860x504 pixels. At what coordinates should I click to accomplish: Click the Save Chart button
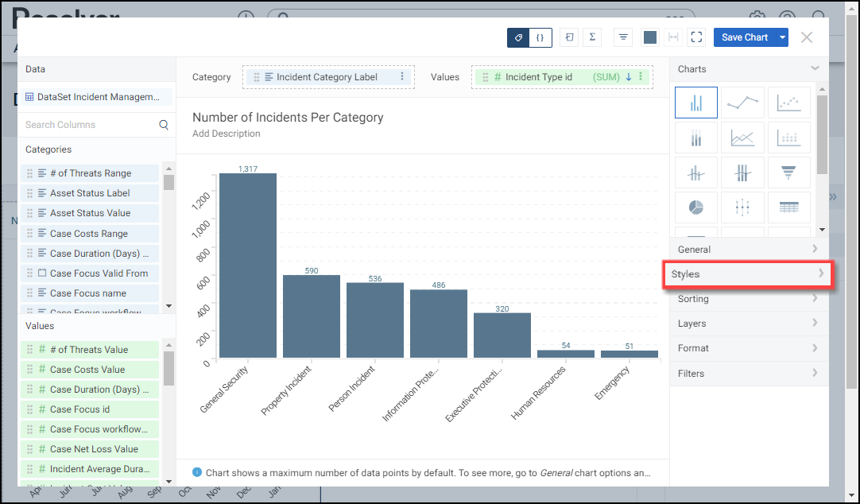[744, 37]
